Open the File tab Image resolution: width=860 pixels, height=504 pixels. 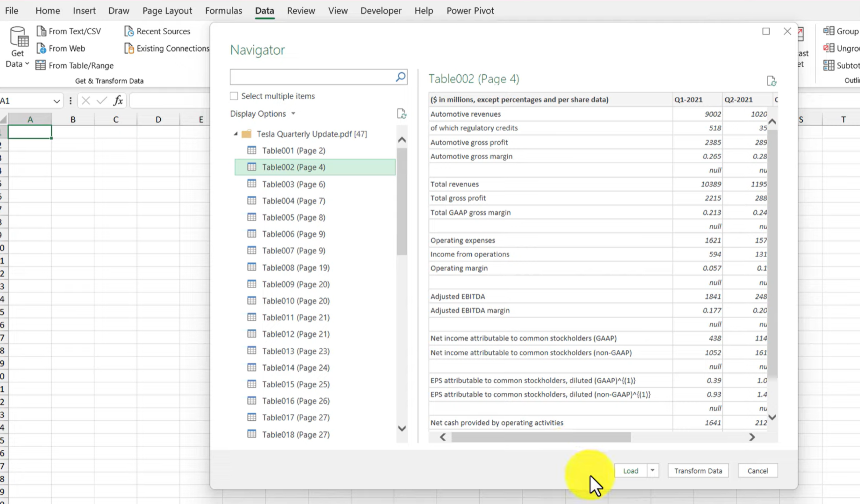click(x=12, y=11)
